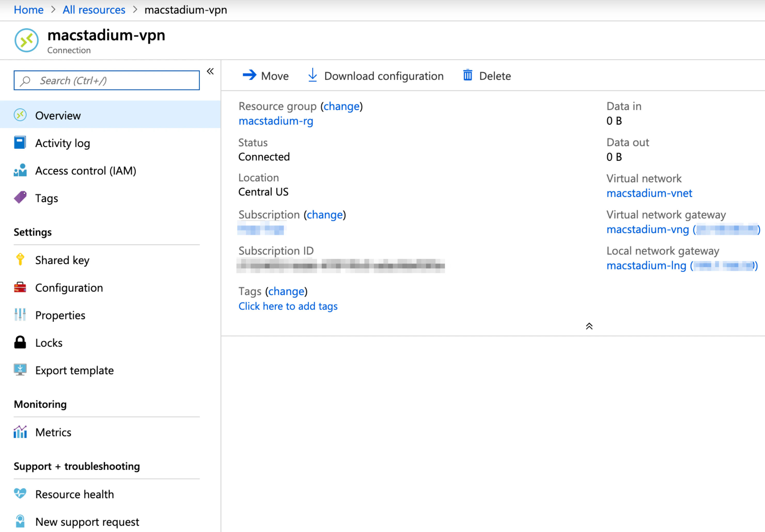
Task: Click the Delete trash can icon
Action: pyautogui.click(x=467, y=75)
